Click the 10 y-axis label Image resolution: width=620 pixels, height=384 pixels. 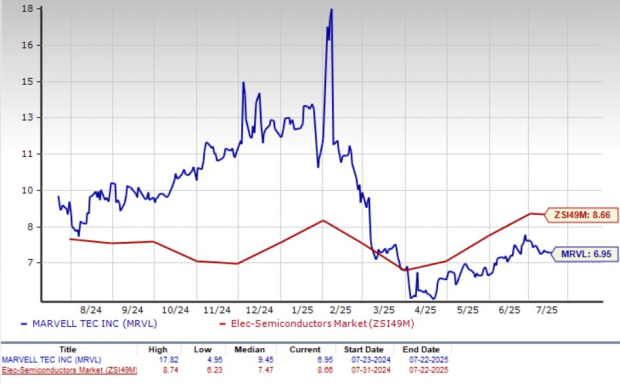click(x=26, y=191)
